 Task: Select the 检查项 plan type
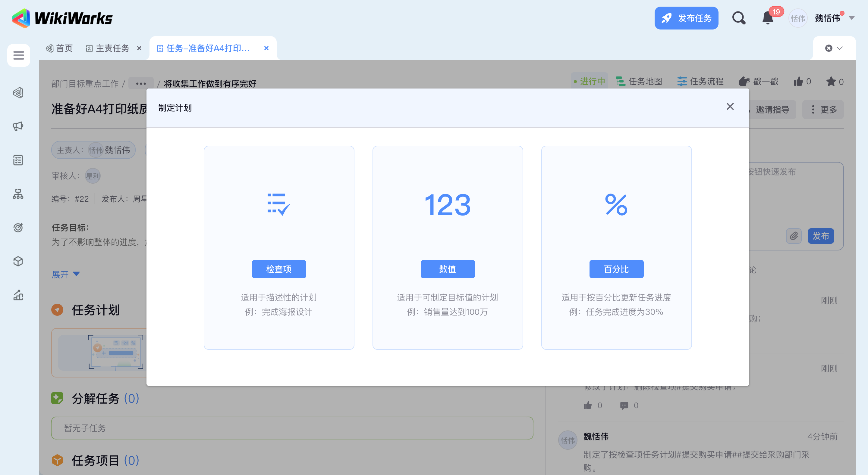[x=279, y=269]
